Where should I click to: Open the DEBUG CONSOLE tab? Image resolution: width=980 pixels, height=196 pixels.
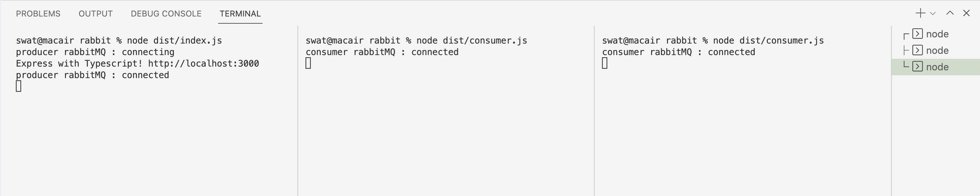[166, 14]
